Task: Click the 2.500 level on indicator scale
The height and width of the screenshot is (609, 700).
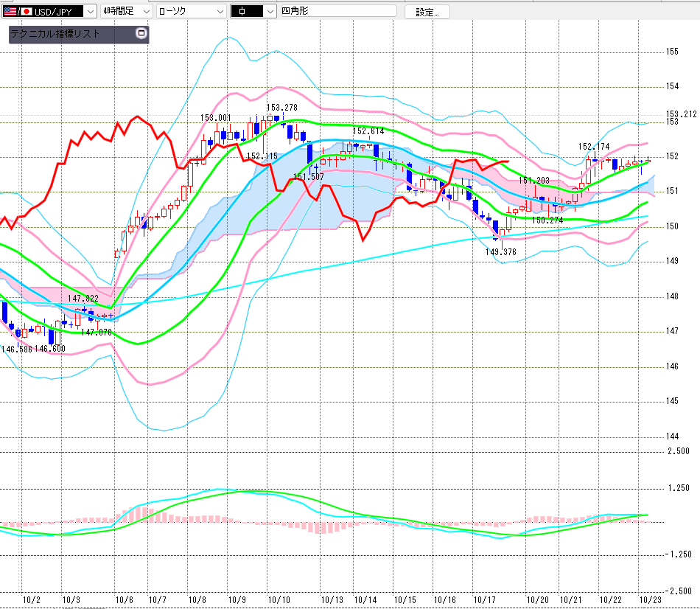Action: click(x=678, y=450)
